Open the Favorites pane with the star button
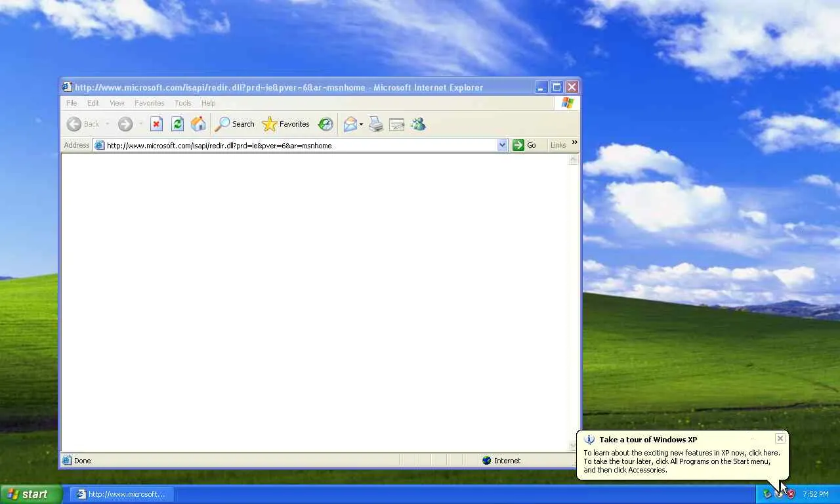Viewport: 840px width, 504px height. [285, 124]
